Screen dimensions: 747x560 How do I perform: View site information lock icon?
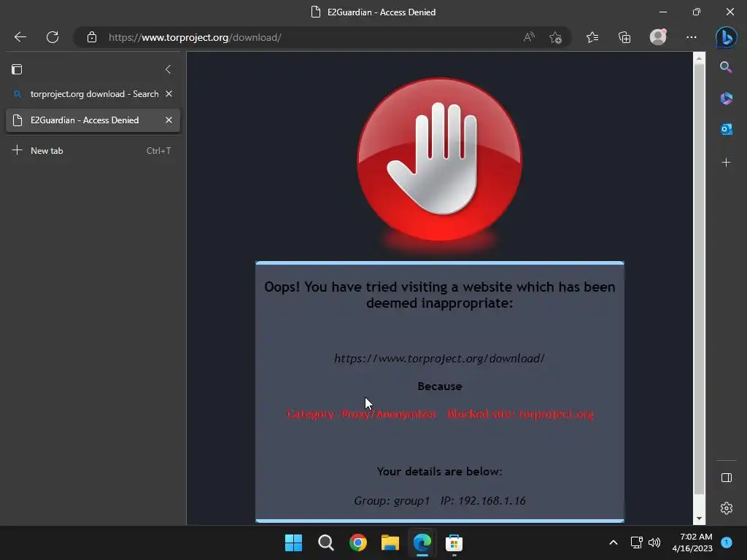(x=92, y=37)
